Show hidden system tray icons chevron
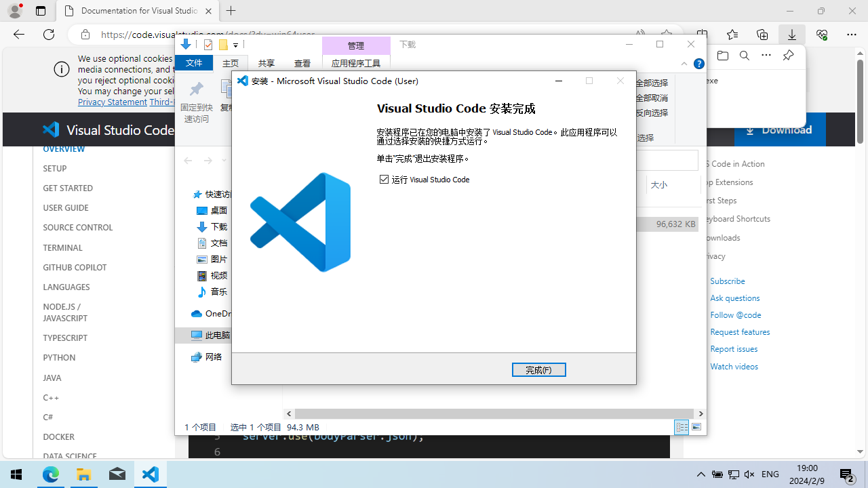 pyautogui.click(x=701, y=474)
